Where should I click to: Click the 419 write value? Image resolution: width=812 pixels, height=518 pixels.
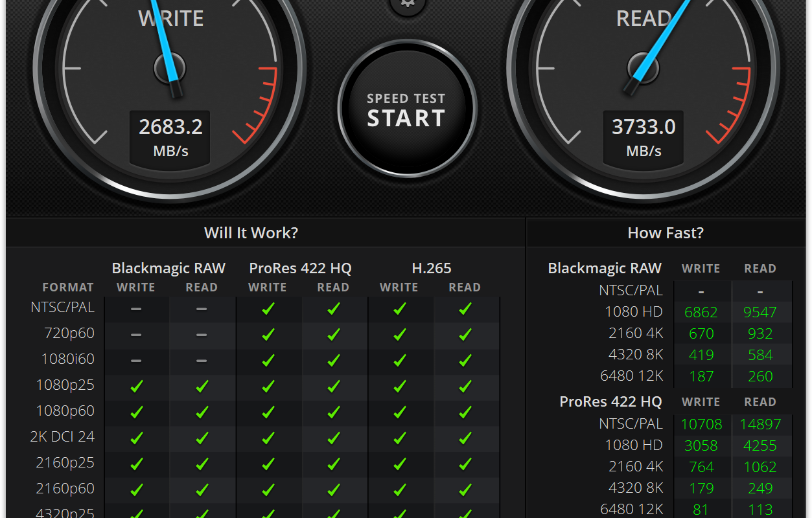(x=702, y=355)
